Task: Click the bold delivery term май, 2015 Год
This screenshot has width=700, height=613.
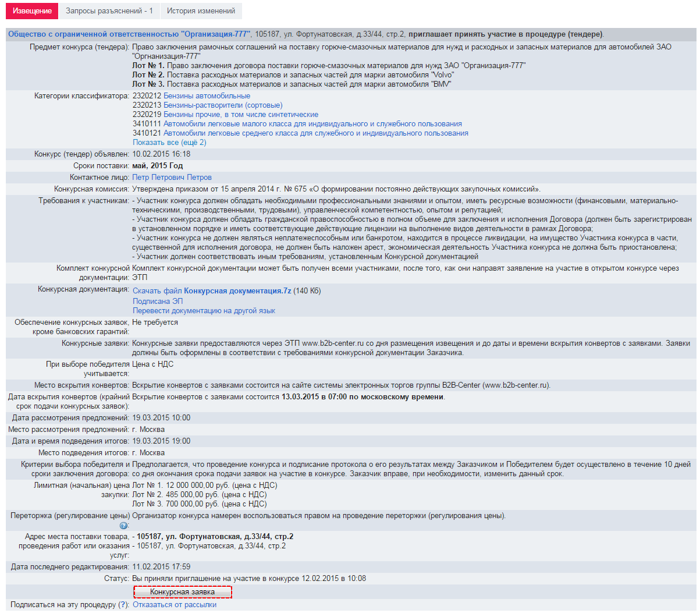Action: point(157,166)
